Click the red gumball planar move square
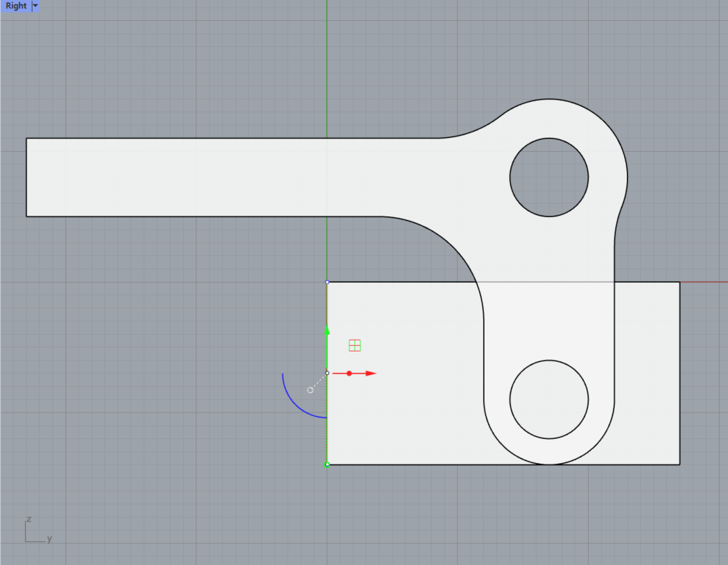 (355, 345)
